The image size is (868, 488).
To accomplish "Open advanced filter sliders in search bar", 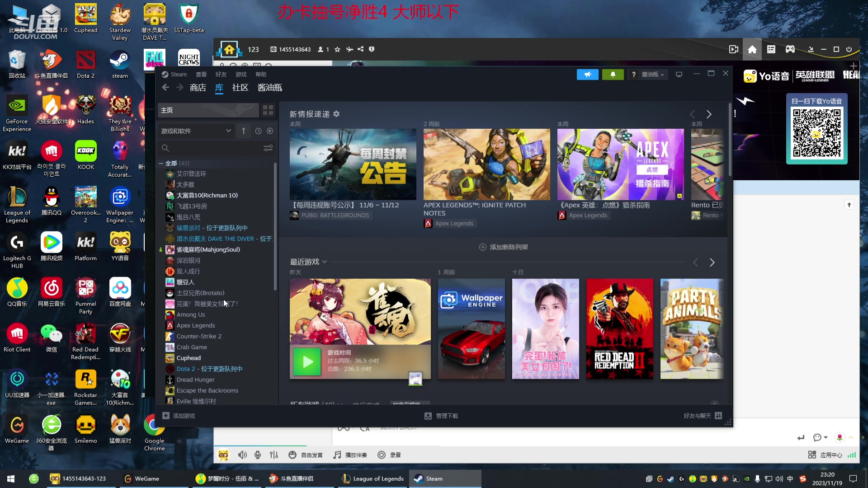I will 268,148.
